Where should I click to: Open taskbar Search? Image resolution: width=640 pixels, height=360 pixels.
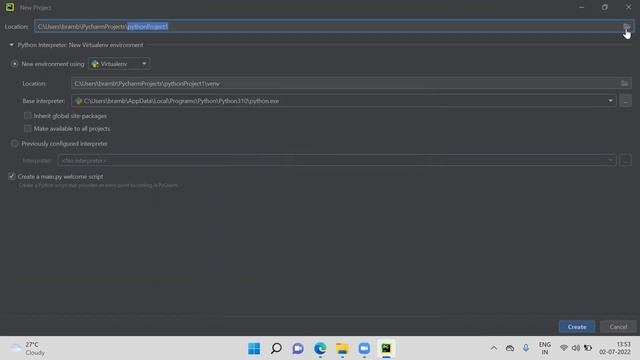(276, 348)
